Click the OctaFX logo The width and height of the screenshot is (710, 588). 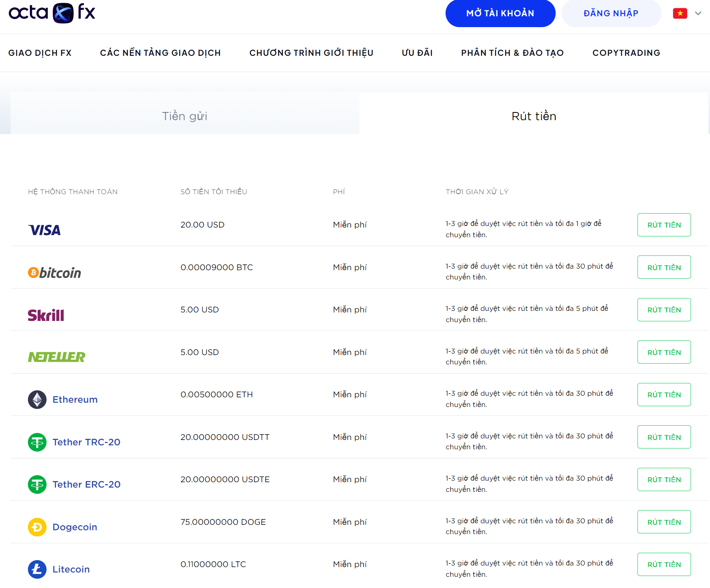(x=52, y=13)
